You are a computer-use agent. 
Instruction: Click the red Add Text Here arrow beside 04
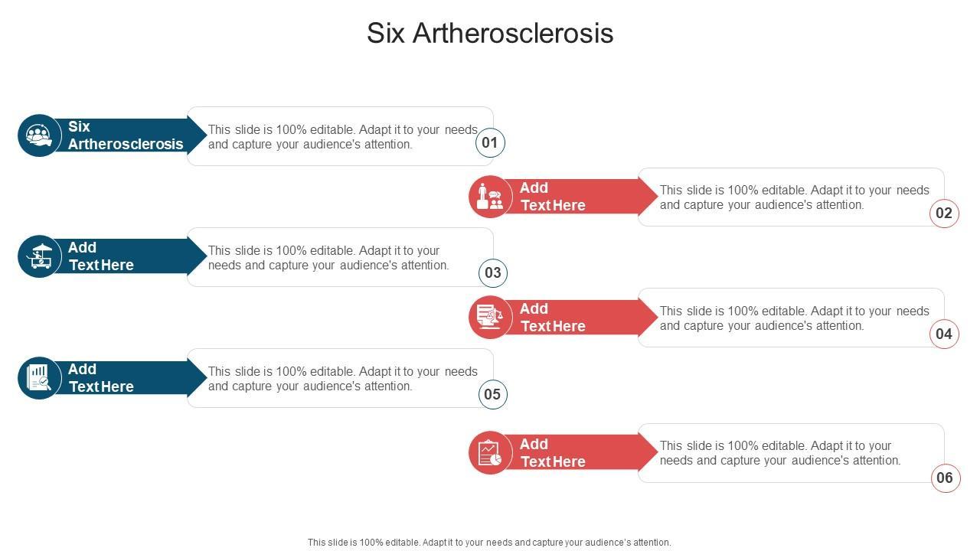[565, 318]
